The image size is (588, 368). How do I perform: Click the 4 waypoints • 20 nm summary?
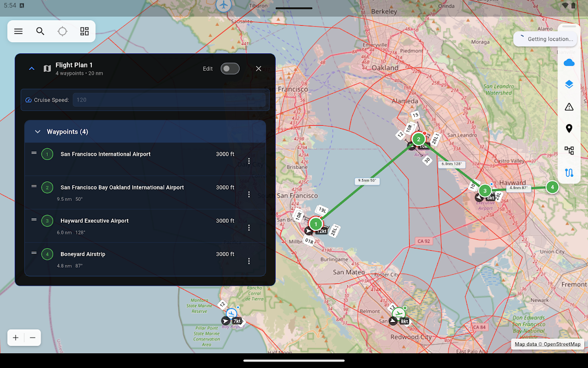[79, 74]
